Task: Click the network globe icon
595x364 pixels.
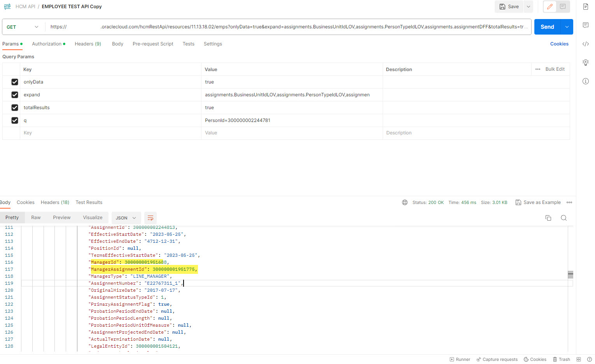Action: tap(405, 202)
